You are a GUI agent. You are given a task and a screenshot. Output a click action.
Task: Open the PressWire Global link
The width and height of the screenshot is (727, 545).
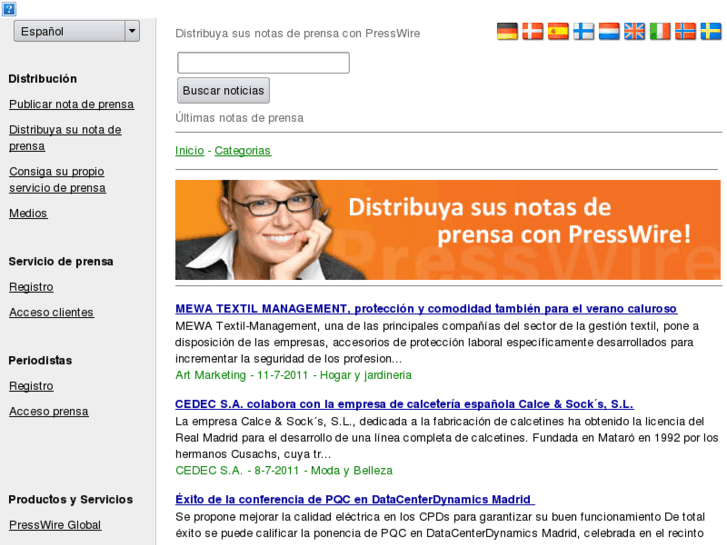tap(55, 525)
